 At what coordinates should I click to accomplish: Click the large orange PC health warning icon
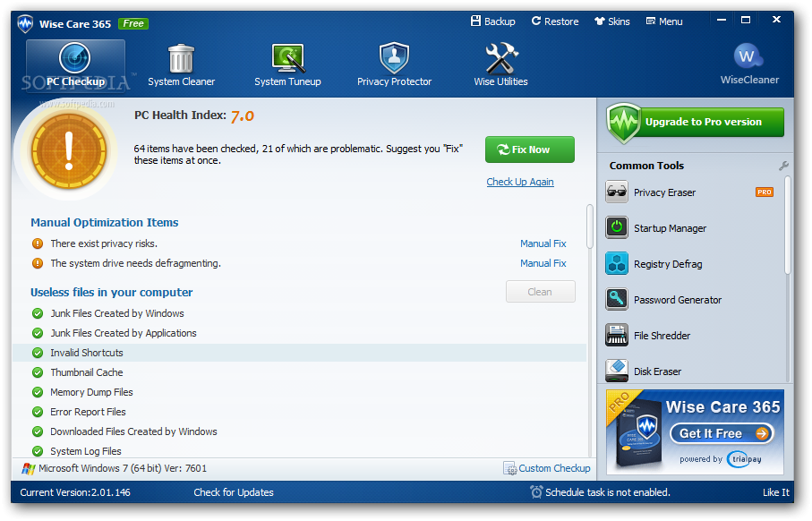(x=69, y=151)
